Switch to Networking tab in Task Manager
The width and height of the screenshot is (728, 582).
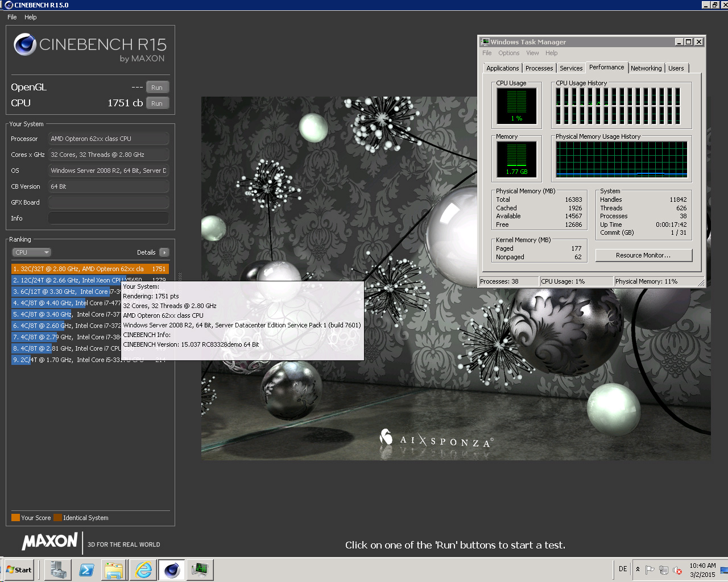click(646, 68)
